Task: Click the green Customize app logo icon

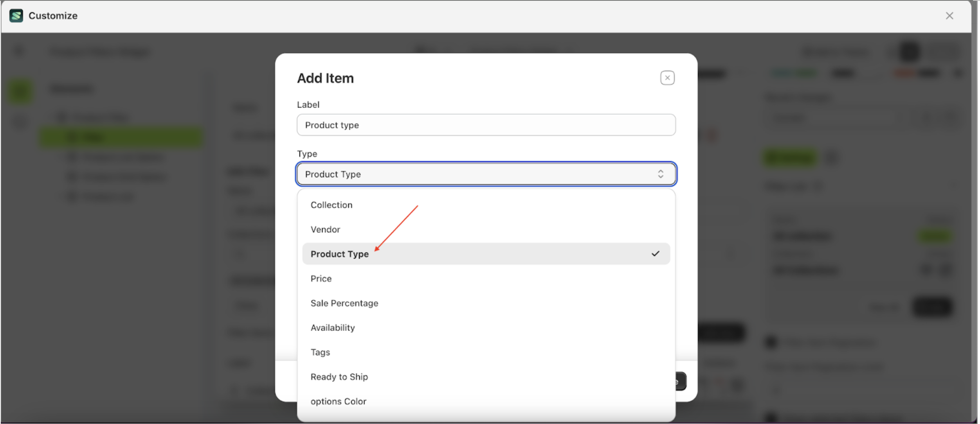Action: 16,16
